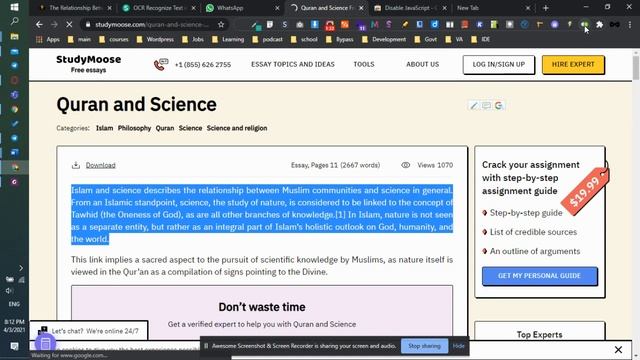Click the volume icon in the system tray
The image size is (640, 360).
click(9, 291)
